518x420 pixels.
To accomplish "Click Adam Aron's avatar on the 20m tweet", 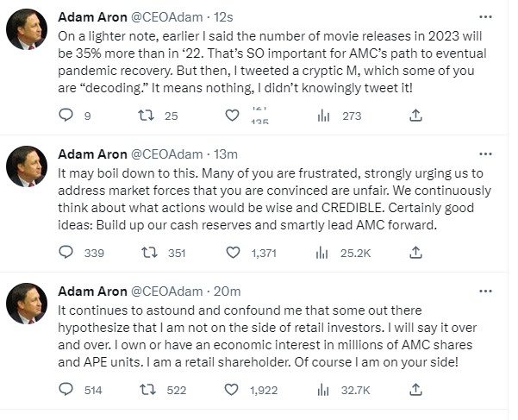I will pos(27,304).
